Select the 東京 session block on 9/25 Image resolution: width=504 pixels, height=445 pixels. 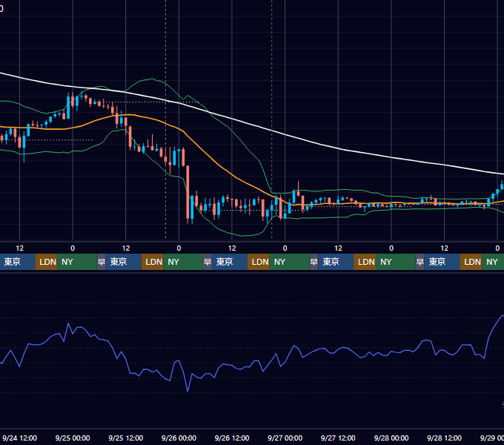tap(124, 262)
